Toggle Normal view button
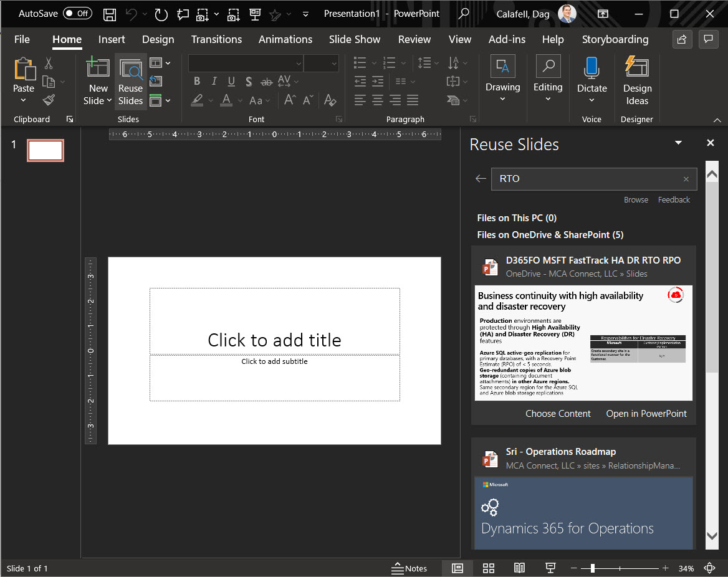Image resolution: width=728 pixels, height=577 pixels. click(x=457, y=568)
